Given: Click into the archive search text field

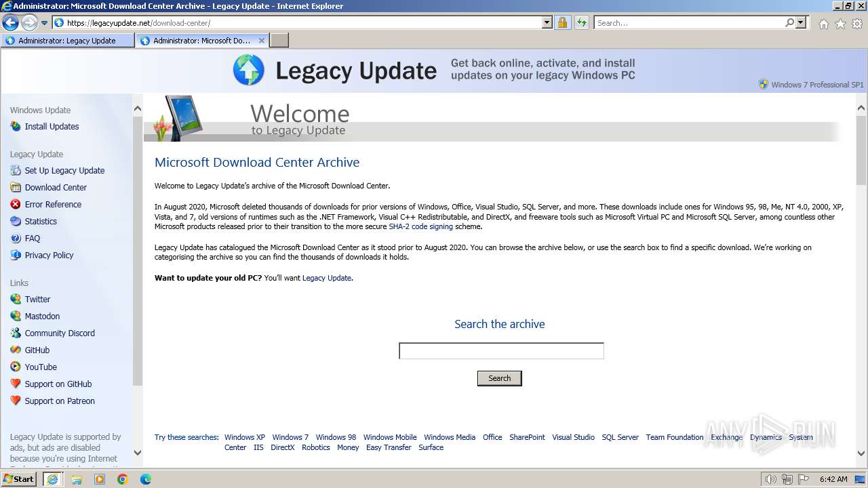Looking at the screenshot, I should click(x=501, y=350).
